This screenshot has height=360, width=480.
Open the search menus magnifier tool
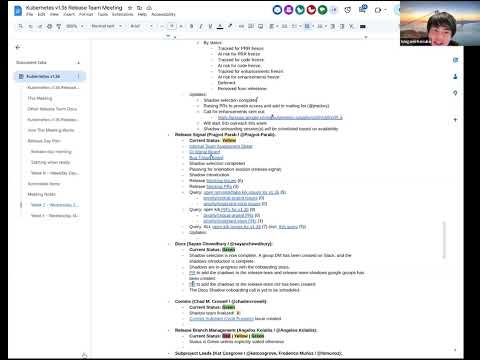(x=21, y=26)
